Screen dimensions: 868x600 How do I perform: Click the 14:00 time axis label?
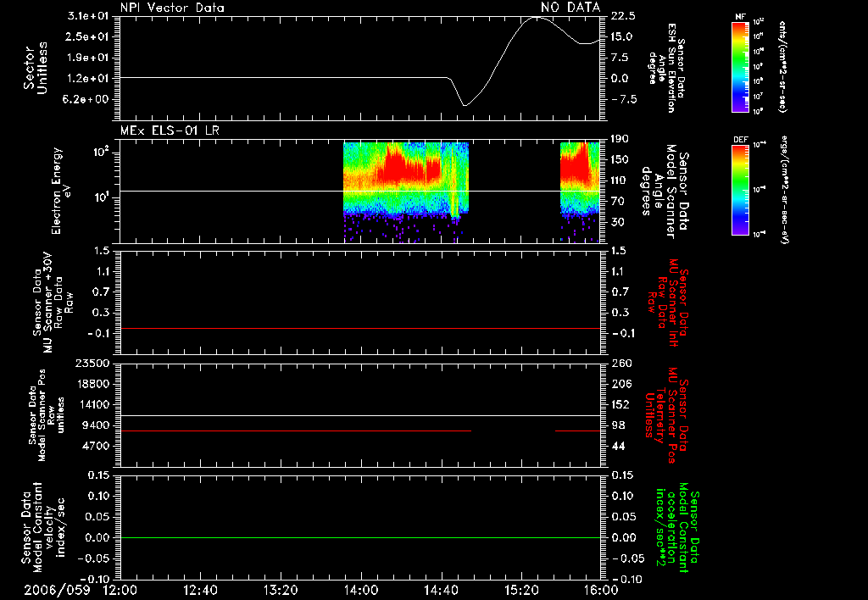(361, 590)
